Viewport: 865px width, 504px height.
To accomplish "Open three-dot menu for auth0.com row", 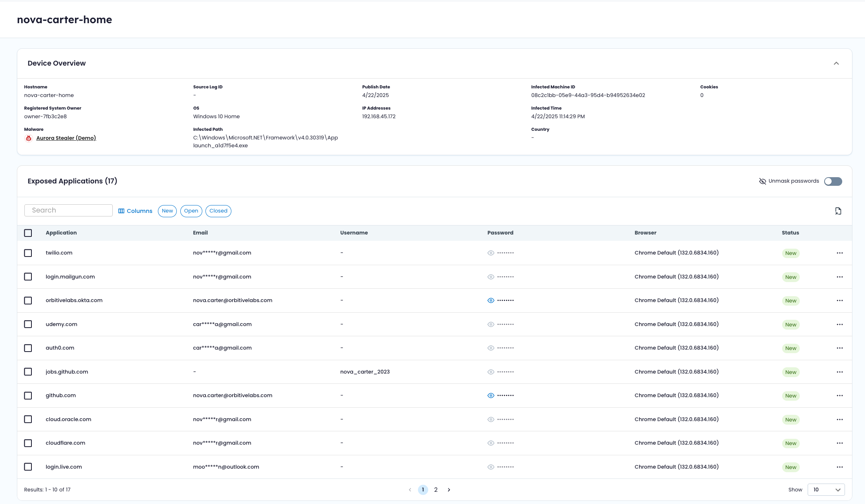I will tap(839, 348).
